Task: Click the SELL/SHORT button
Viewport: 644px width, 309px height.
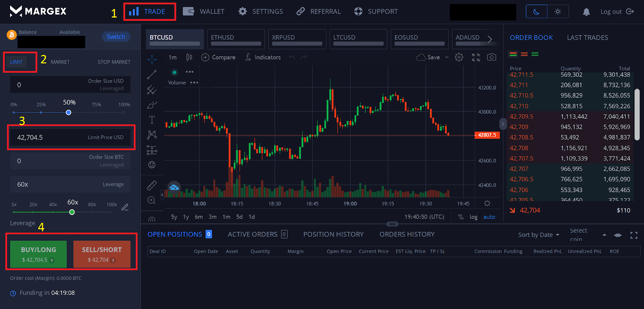Action: point(102,254)
